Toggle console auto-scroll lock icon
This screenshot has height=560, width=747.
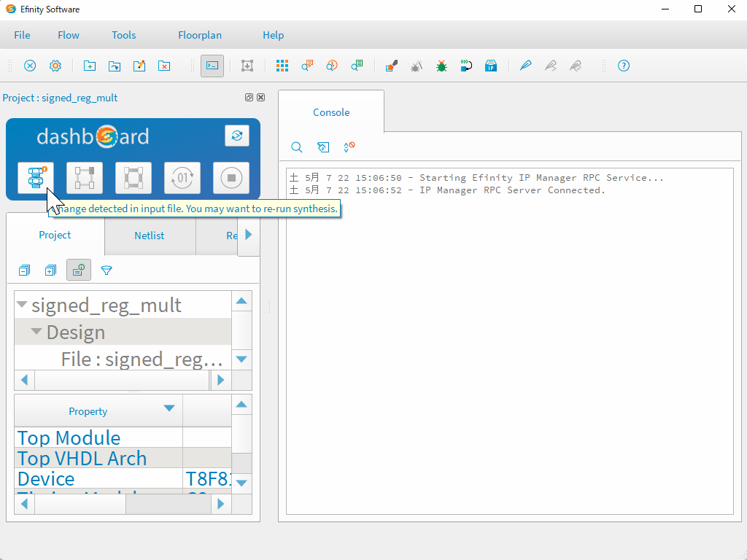pos(349,147)
